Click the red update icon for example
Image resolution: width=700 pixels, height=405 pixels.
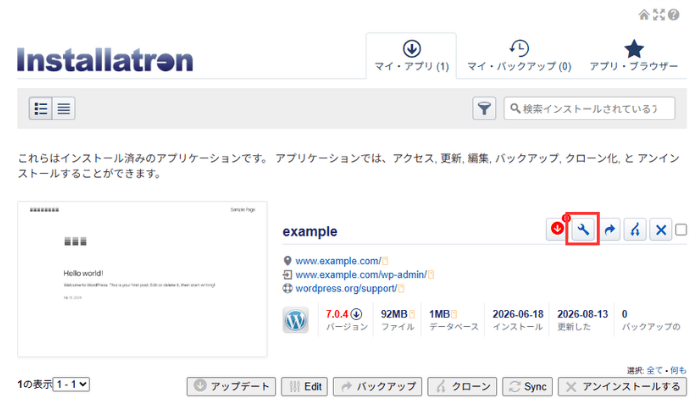pos(557,230)
